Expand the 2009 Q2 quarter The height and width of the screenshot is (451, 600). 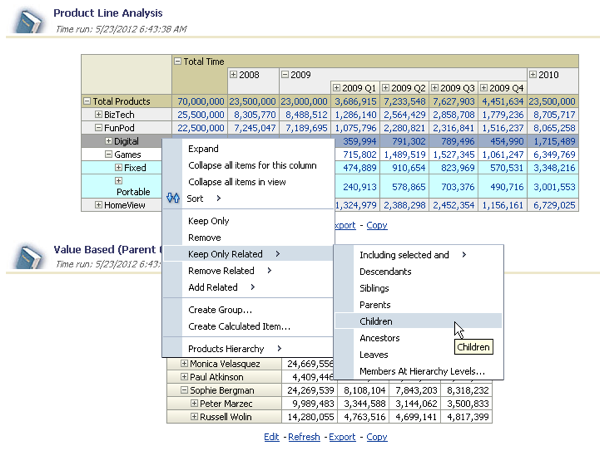pos(386,88)
